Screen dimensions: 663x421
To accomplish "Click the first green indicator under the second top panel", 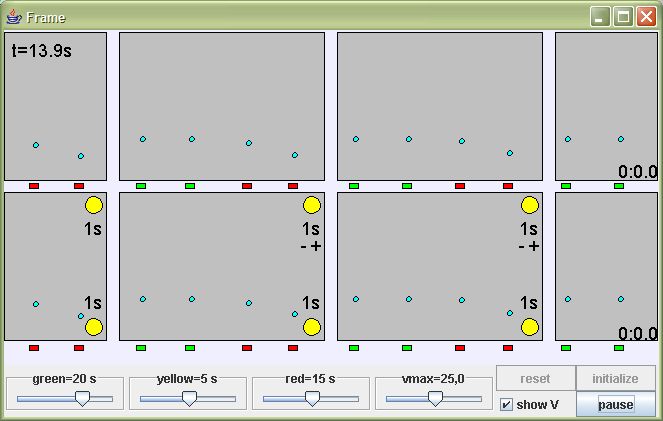I will [141, 186].
